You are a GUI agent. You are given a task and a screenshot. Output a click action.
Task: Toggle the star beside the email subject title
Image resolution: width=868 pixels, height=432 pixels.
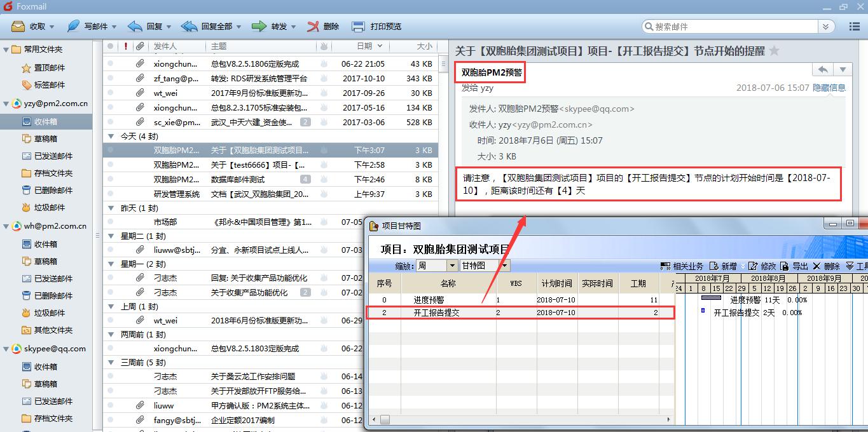(x=774, y=51)
